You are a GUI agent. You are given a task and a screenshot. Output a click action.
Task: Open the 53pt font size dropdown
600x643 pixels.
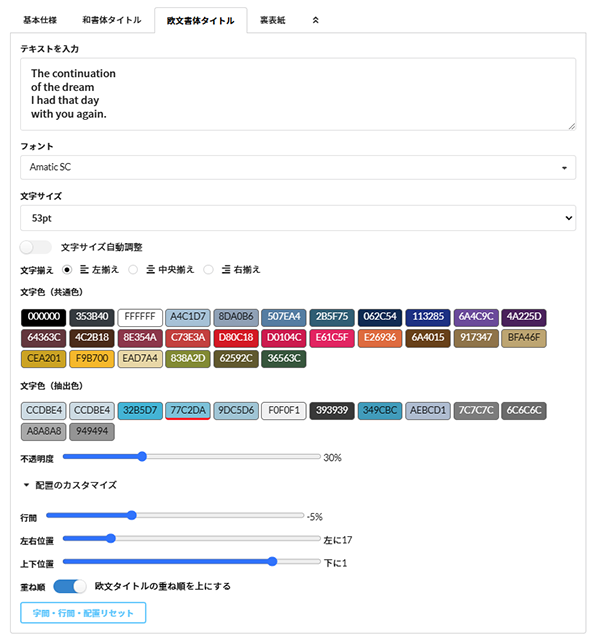coord(298,217)
